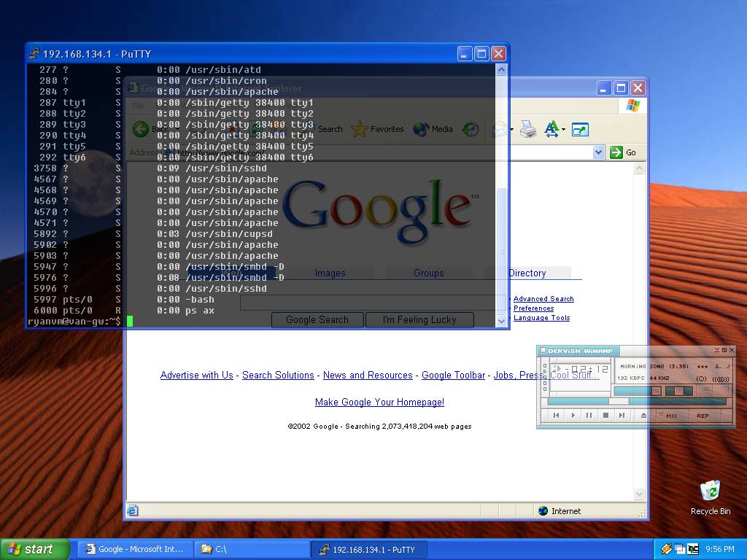
Task: Click Winamp Stop button
Action: click(x=605, y=415)
